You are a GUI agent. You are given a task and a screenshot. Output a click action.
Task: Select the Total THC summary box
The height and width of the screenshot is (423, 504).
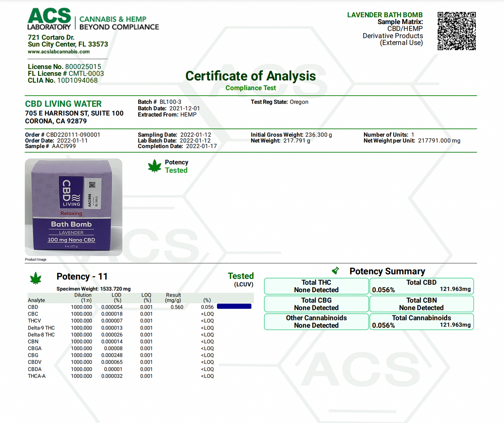click(316, 286)
